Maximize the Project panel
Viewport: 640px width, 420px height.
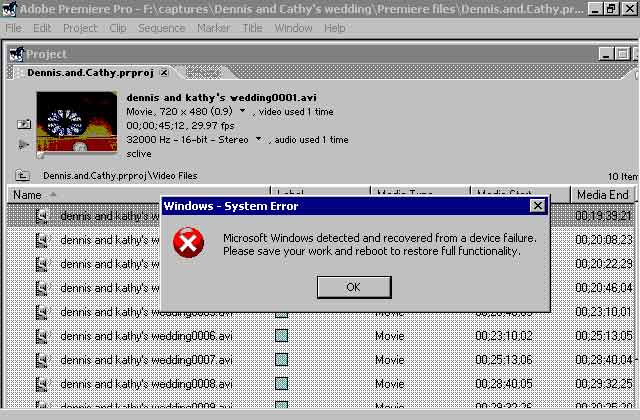point(622,54)
